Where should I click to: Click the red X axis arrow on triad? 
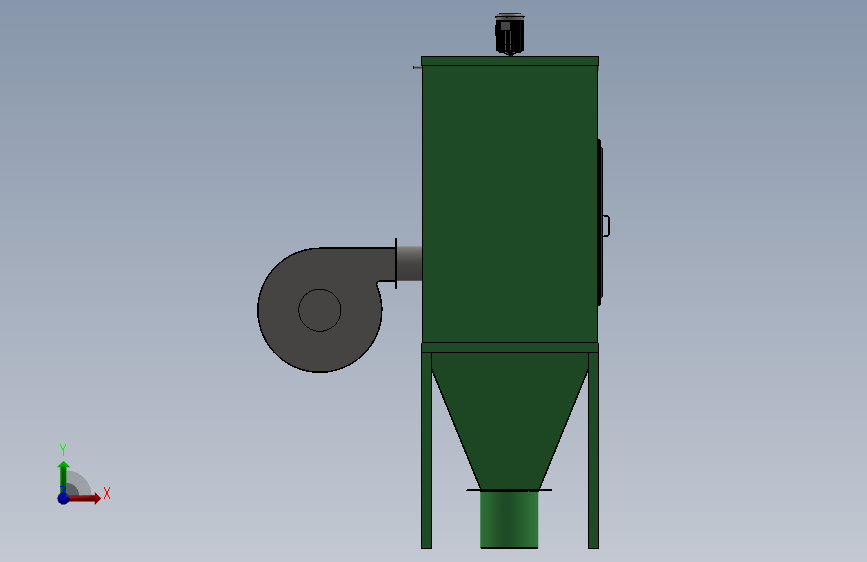(84, 498)
